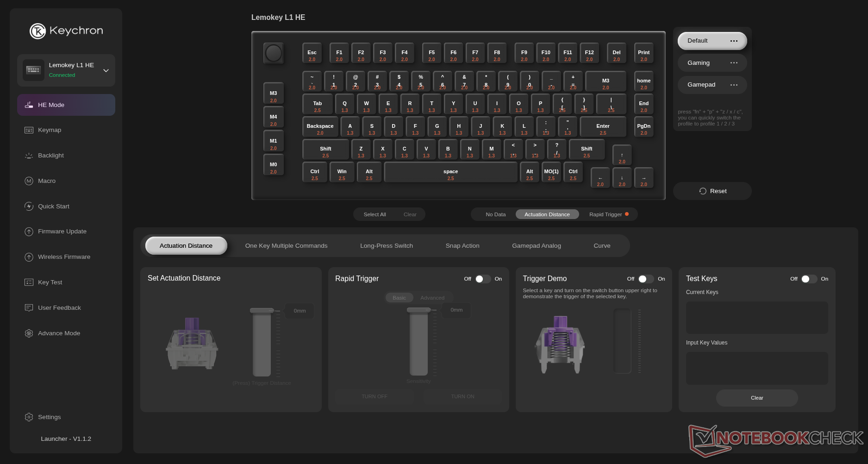This screenshot has width=868, height=464.
Task: Open User Feedback icon in sidebar
Action: tap(29, 308)
